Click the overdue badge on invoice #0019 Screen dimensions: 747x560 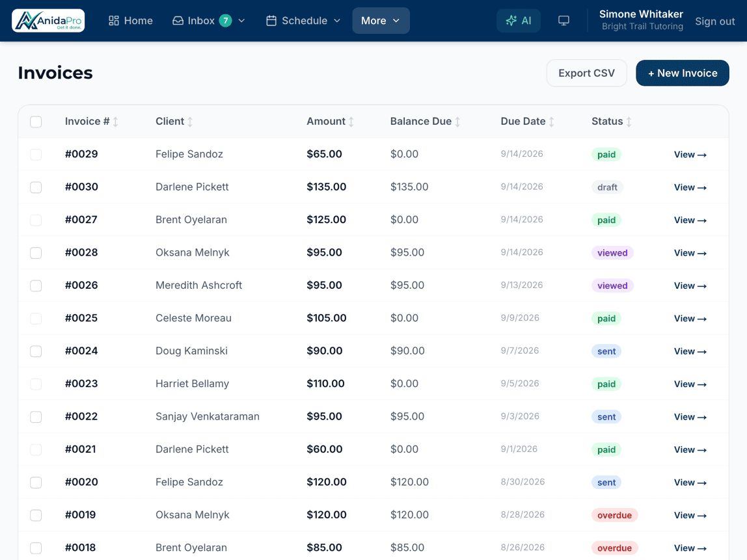(x=614, y=515)
